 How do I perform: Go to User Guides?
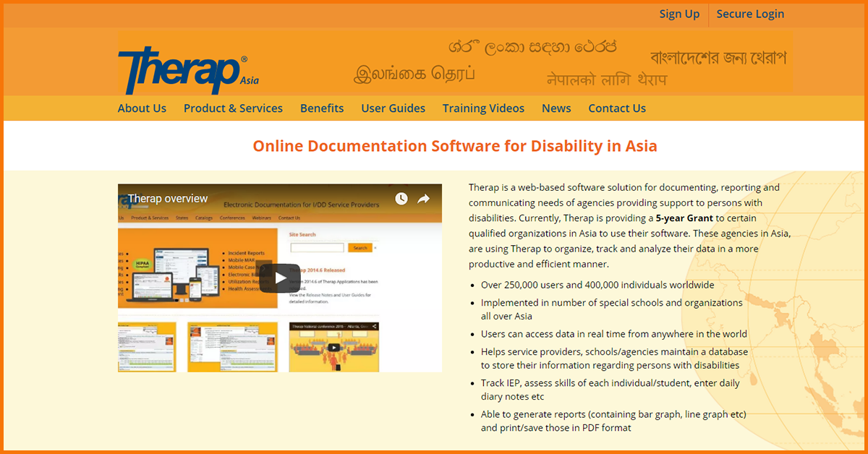393,108
